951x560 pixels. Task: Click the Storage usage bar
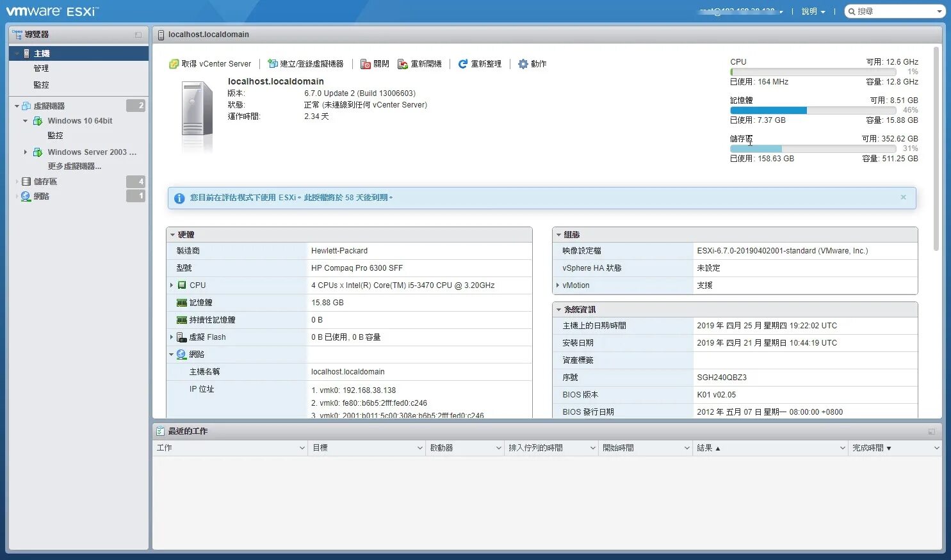pos(813,148)
